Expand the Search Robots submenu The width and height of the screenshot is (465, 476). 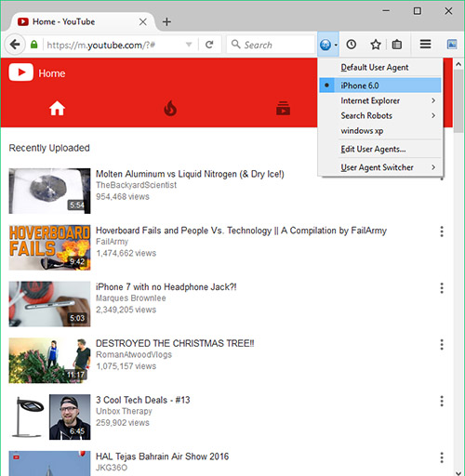click(x=380, y=115)
